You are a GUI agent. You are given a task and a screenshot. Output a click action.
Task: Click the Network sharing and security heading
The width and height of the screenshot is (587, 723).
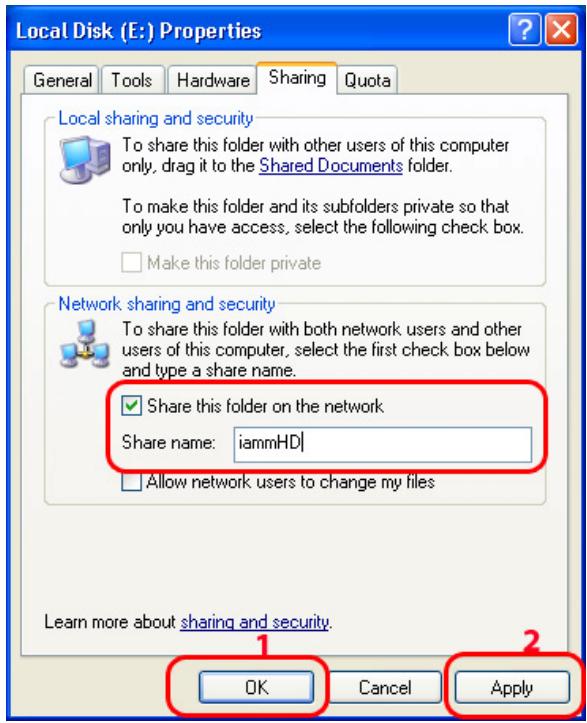click(x=167, y=304)
